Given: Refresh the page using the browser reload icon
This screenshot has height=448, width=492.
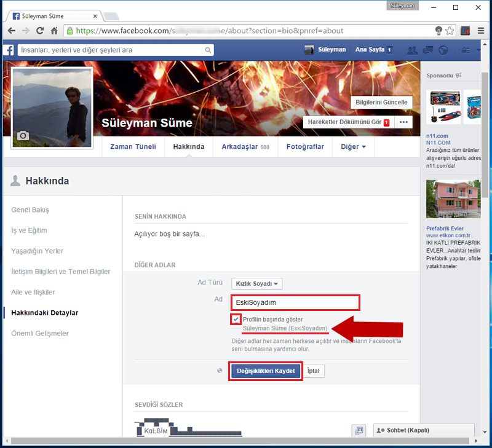Looking at the screenshot, I should (39, 30).
